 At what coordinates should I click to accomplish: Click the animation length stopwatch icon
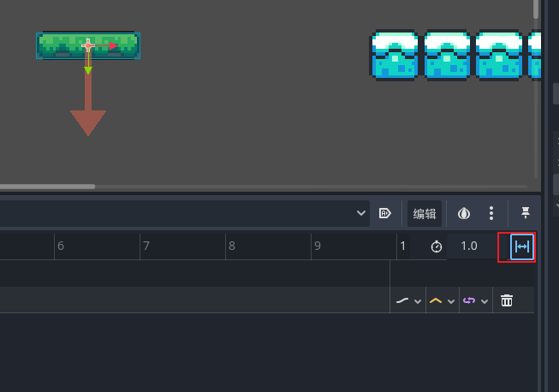coord(437,246)
